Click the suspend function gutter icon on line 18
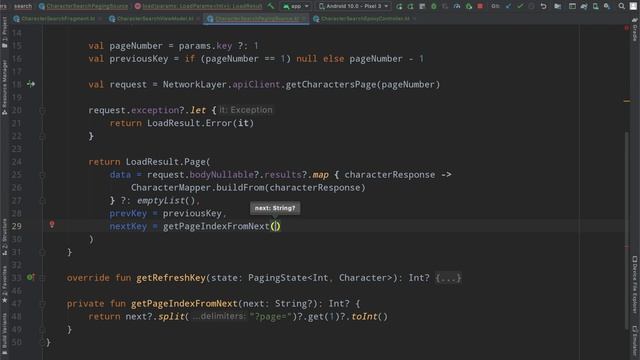The image size is (640, 360). (x=31, y=84)
